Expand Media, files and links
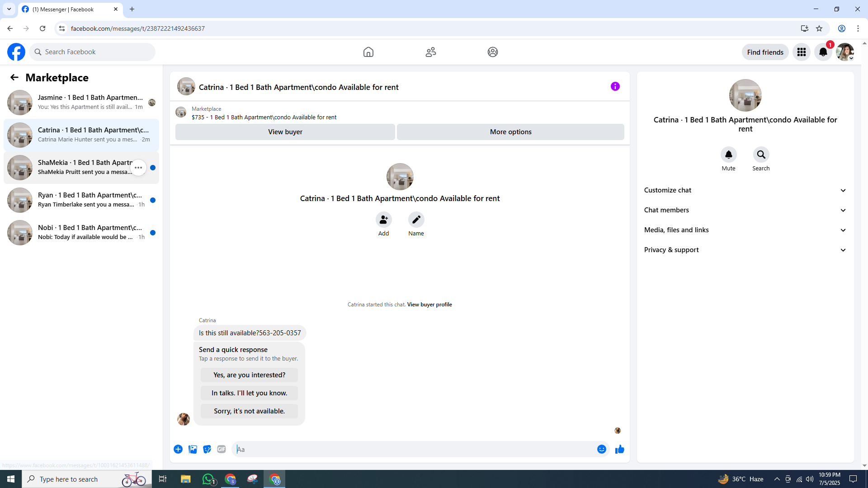The image size is (868, 488). tap(745, 230)
